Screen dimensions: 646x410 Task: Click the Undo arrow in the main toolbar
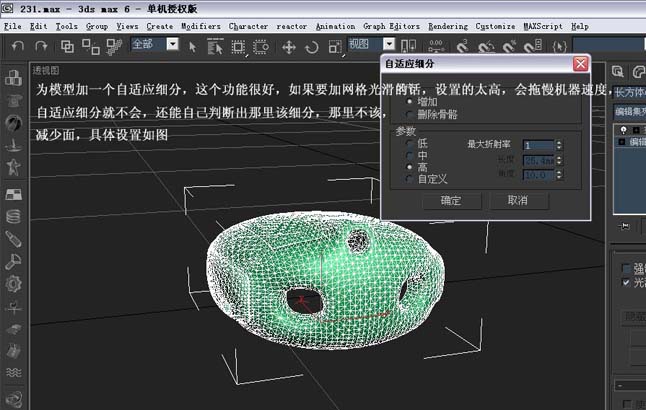(17, 46)
